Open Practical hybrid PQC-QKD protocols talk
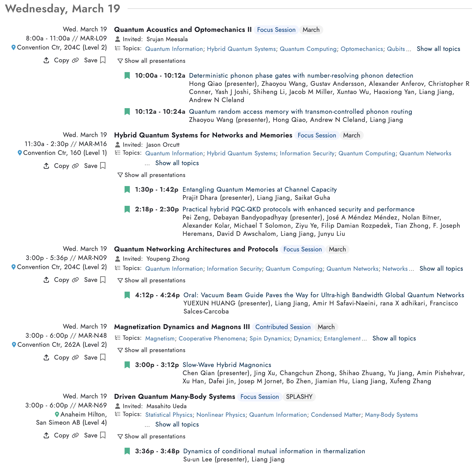Screen dimensions: 476x467 [298, 210]
